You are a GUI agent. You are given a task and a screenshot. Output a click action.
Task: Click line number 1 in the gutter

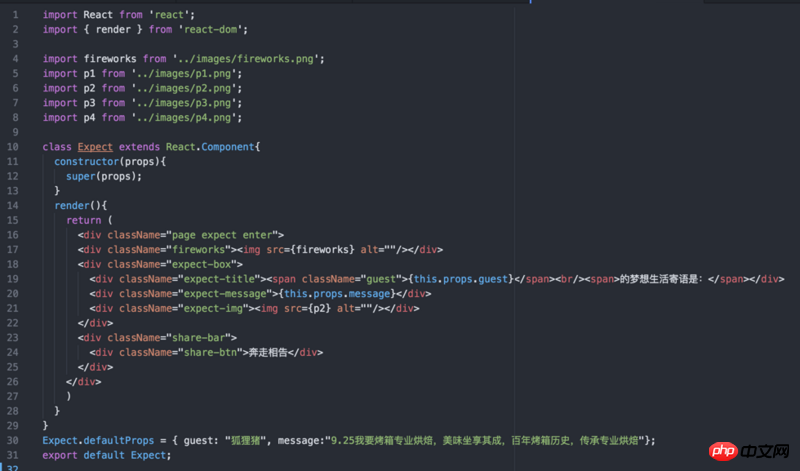point(15,15)
